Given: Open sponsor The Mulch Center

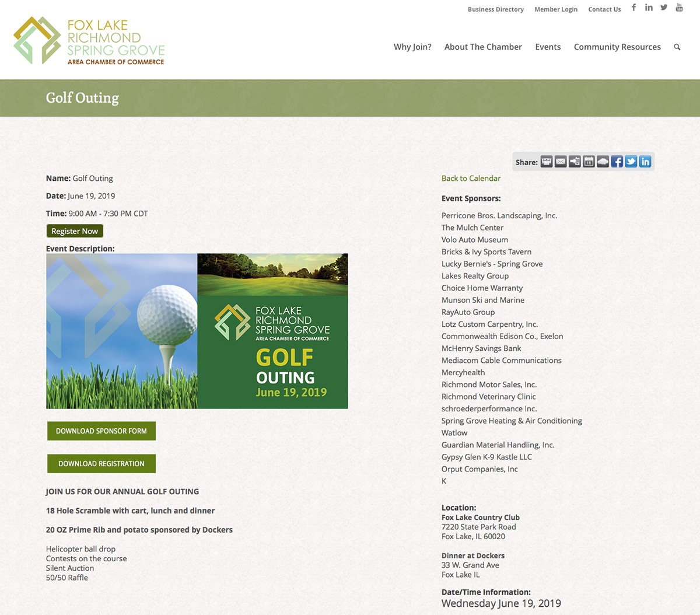Looking at the screenshot, I should (x=473, y=228).
